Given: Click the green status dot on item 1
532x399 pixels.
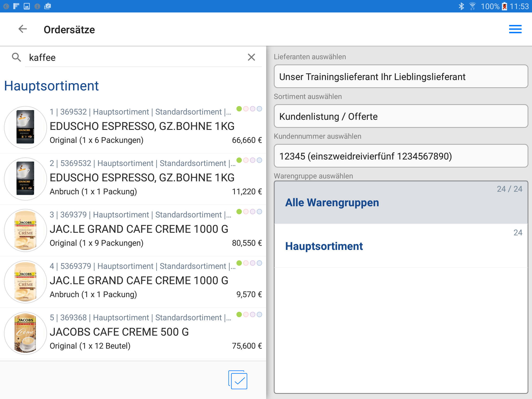Looking at the screenshot, I should pyautogui.click(x=239, y=109).
